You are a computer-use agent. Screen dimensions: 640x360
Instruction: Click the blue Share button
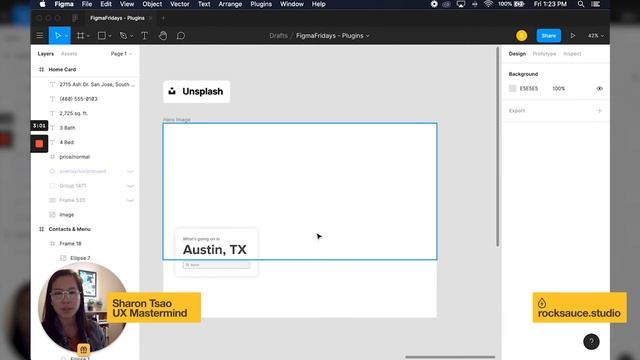(x=549, y=36)
